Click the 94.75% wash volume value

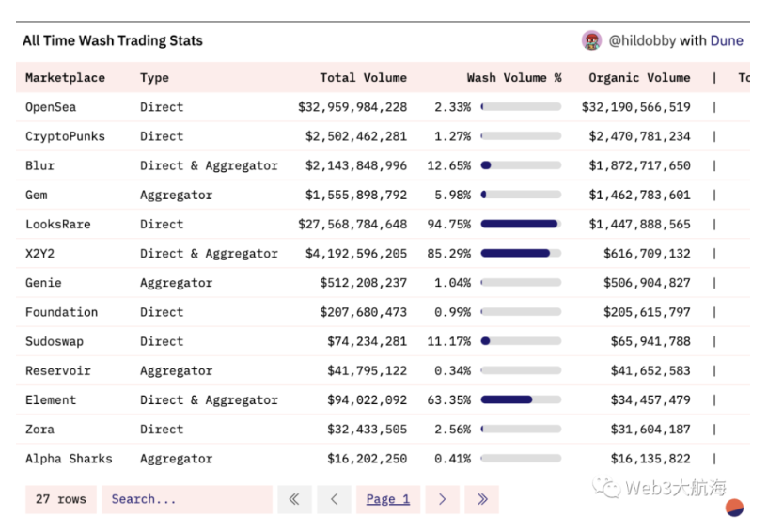point(449,225)
